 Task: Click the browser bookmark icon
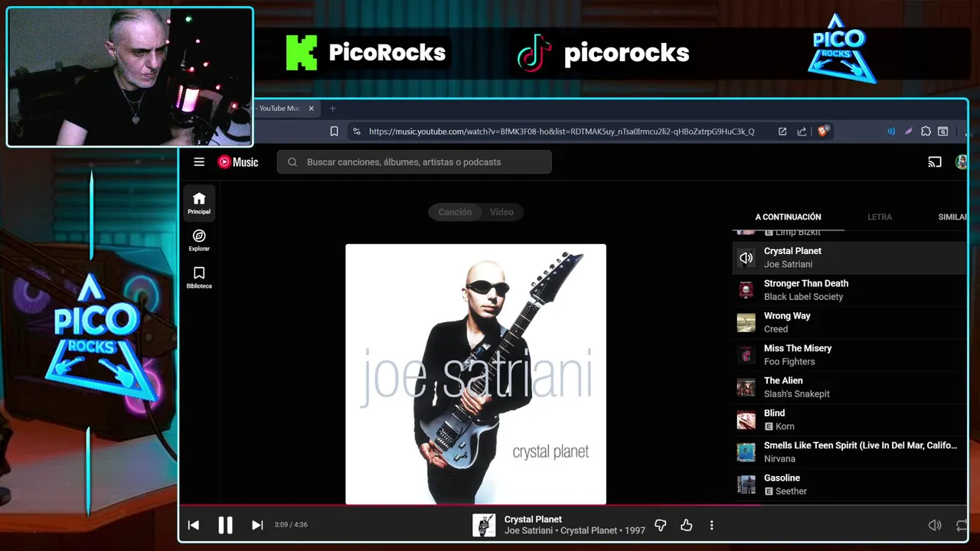coord(335,132)
